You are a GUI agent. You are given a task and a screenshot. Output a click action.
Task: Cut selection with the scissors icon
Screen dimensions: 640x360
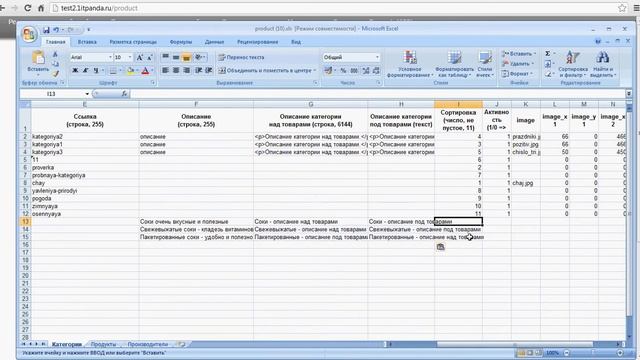click(56, 54)
